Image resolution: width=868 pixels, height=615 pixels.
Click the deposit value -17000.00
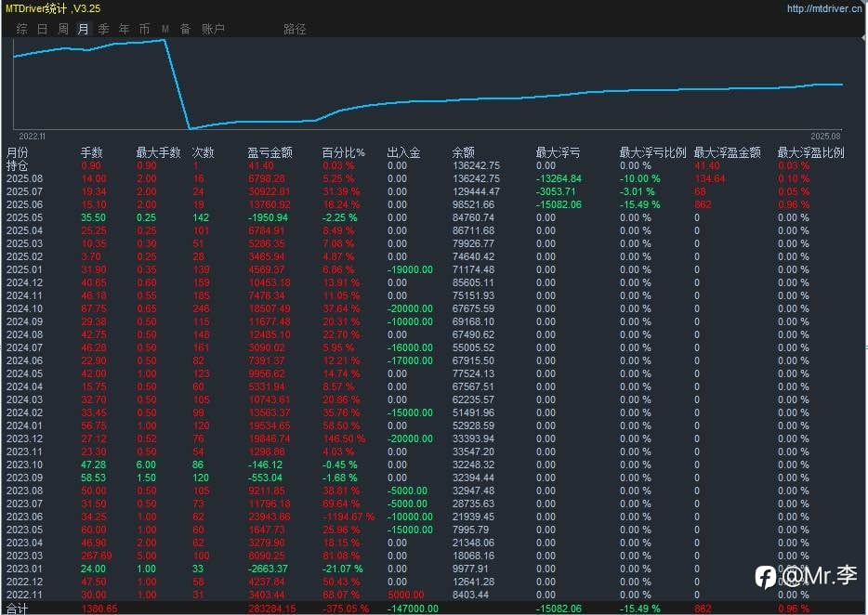tap(410, 360)
